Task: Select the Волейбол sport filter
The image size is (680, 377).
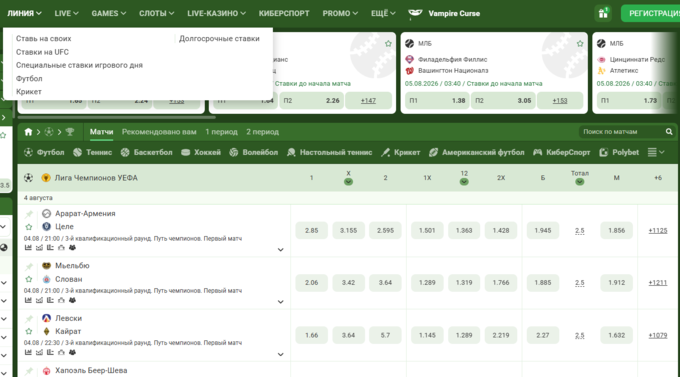Action: click(254, 152)
